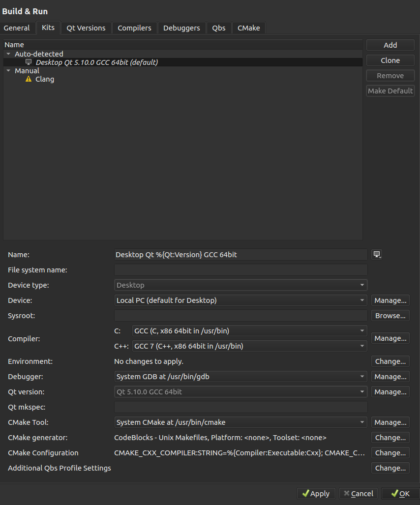Open the Compilers tab
Screen dimensions: 420x505
[x=134, y=28]
